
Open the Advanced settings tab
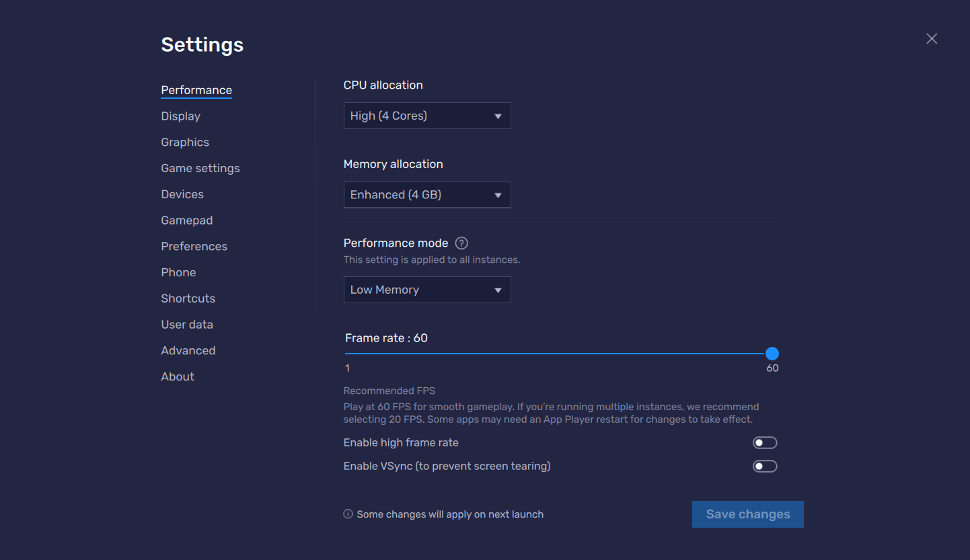tap(188, 351)
